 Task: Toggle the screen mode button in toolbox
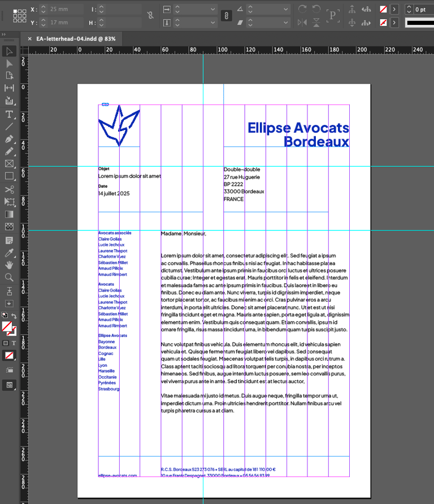coord(9,385)
